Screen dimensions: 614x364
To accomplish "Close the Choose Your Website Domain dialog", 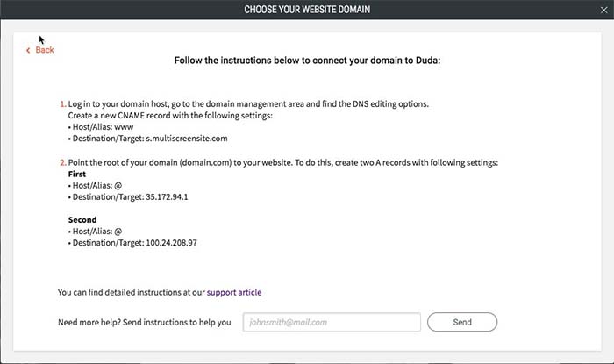I will (601, 10).
